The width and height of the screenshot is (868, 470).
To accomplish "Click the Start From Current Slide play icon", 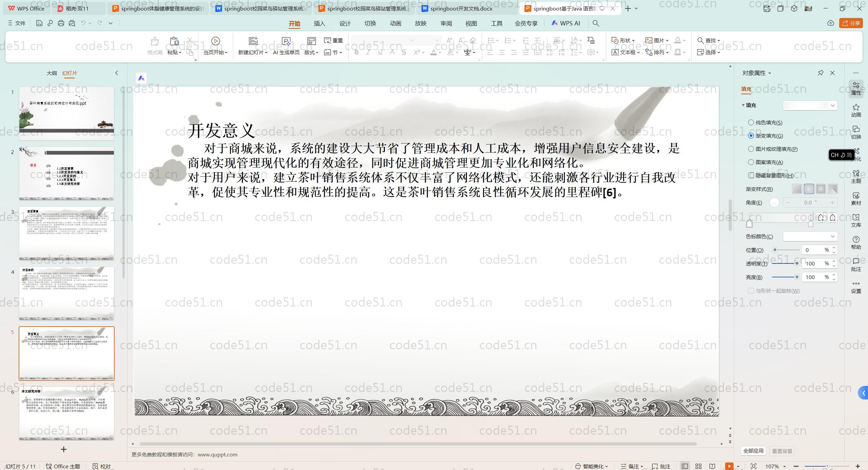I will pyautogui.click(x=215, y=41).
